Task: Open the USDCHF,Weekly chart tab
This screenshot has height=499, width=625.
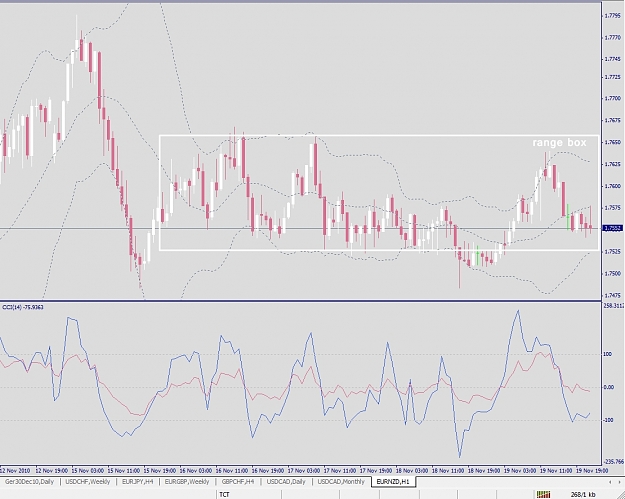Action: 88,481
